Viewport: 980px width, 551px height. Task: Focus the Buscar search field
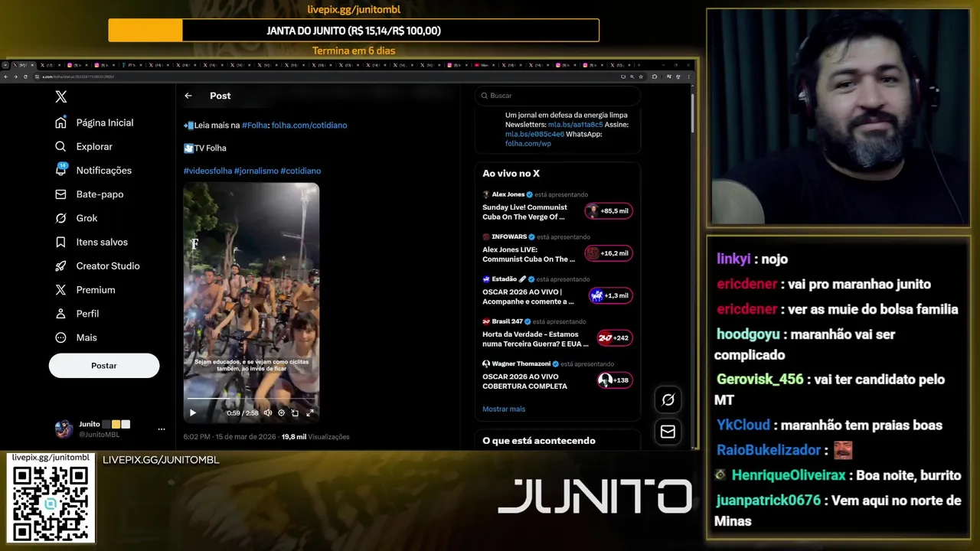(557, 96)
